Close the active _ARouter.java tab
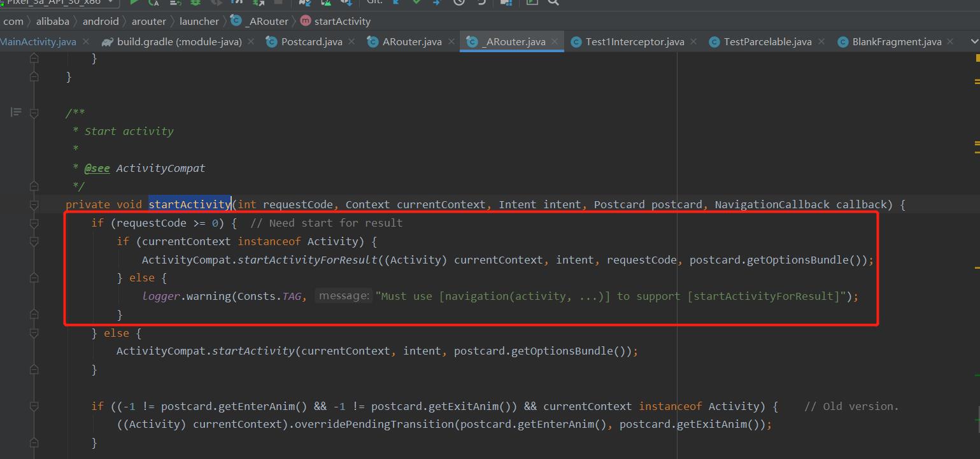 click(x=555, y=42)
